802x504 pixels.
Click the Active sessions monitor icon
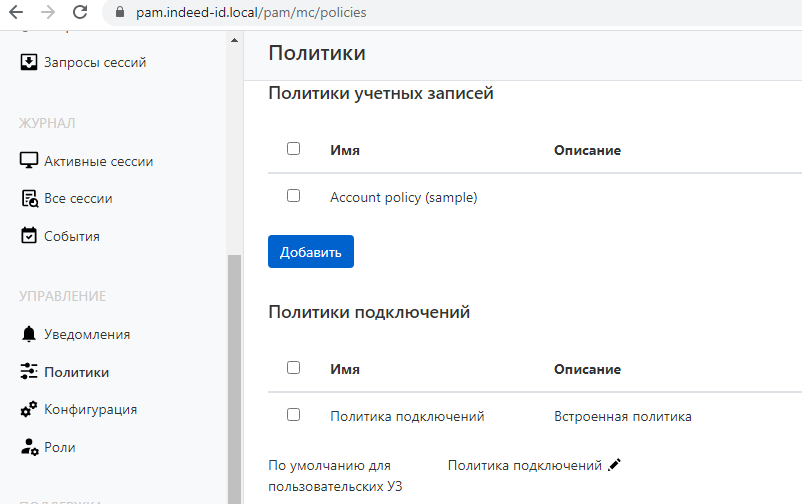pos(29,161)
